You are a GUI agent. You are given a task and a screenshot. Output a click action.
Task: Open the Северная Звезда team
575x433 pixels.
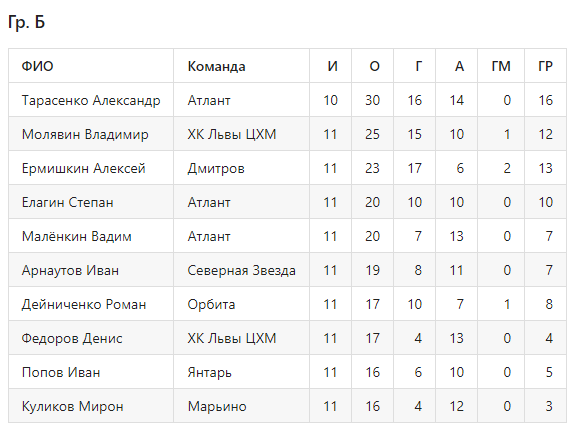tap(242, 271)
